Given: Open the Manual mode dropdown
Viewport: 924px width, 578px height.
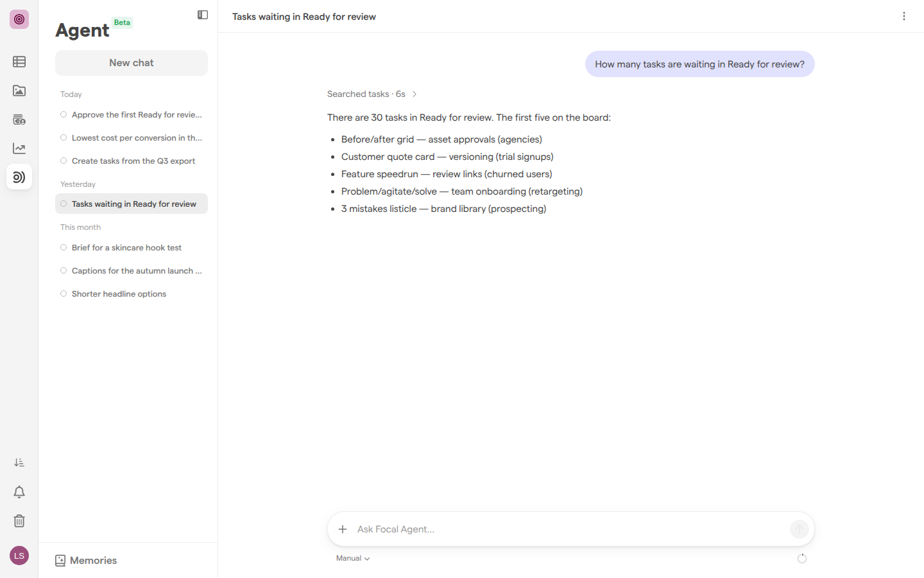Looking at the screenshot, I should (353, 558).
